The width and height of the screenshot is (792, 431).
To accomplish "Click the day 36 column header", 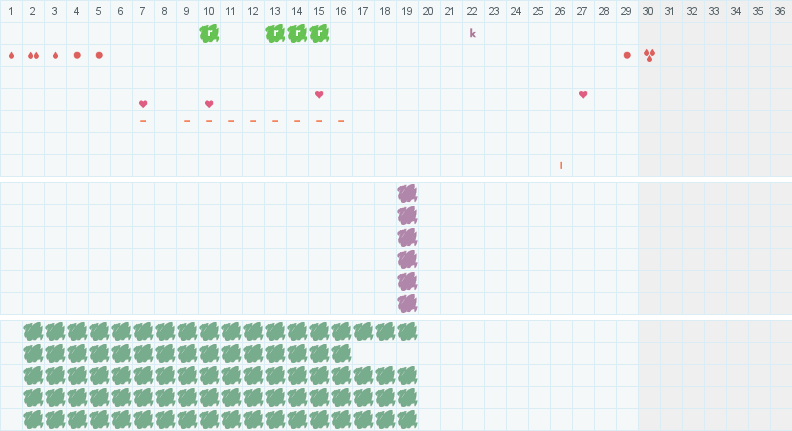I will pyautogui.click(x=780, y=11).
